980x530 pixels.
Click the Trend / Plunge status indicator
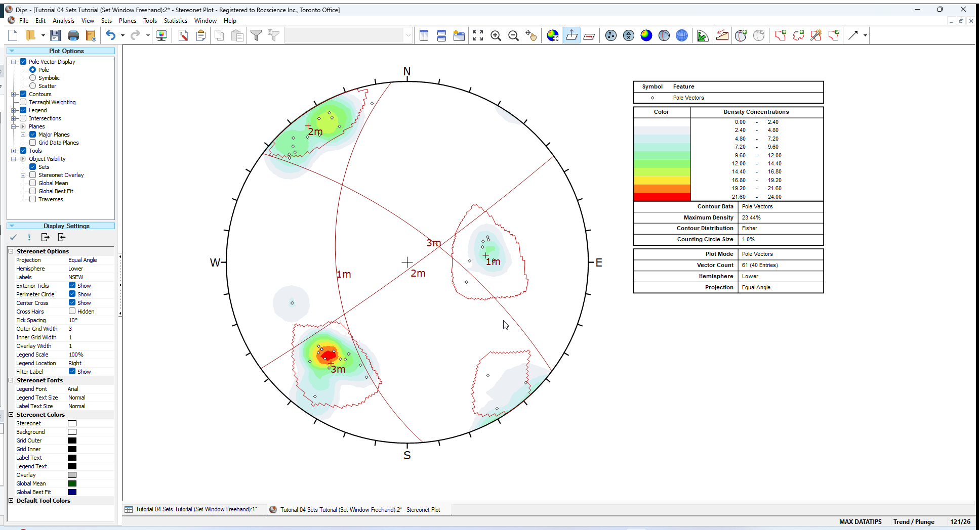tap(914, 521)
